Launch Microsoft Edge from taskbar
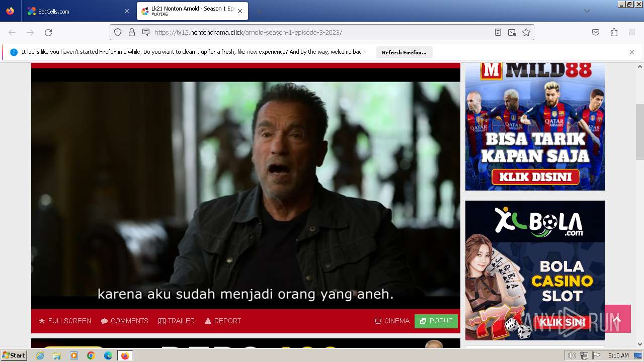 108,355
